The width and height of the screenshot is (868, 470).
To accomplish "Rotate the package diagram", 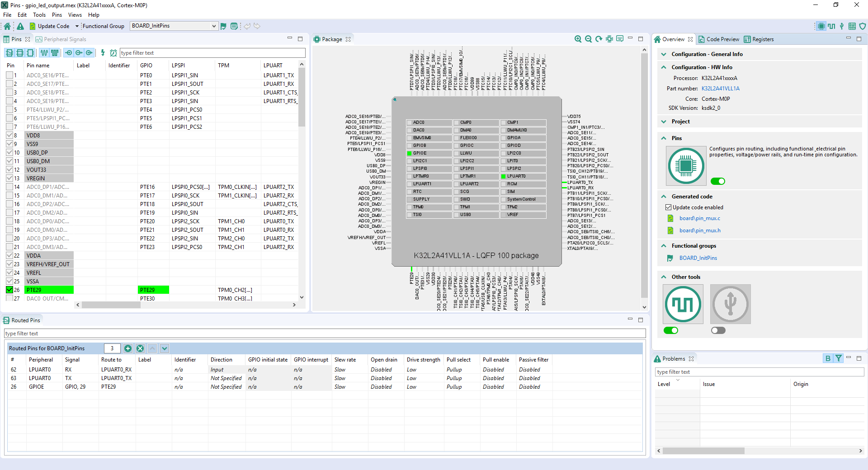I will [x=599, y=39].
